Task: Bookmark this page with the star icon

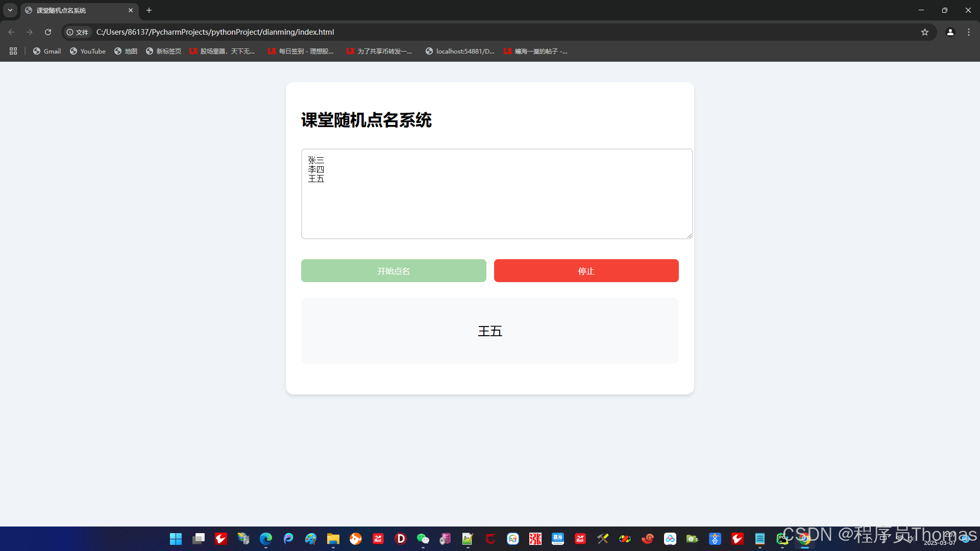Action: tap(924, 32)
